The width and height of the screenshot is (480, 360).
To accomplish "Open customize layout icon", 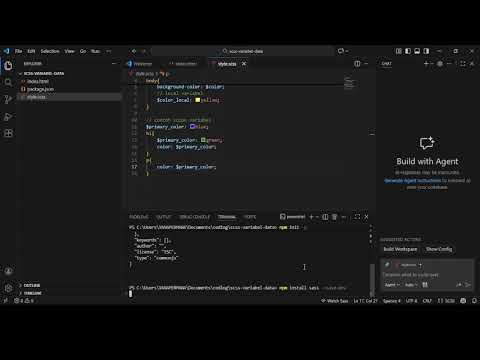I will (x=399, y=51).
